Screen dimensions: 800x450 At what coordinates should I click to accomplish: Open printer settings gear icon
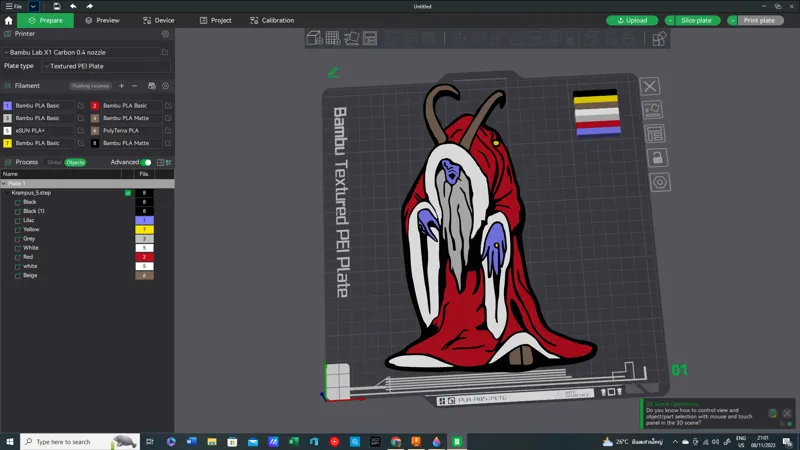tap(165, 34)
